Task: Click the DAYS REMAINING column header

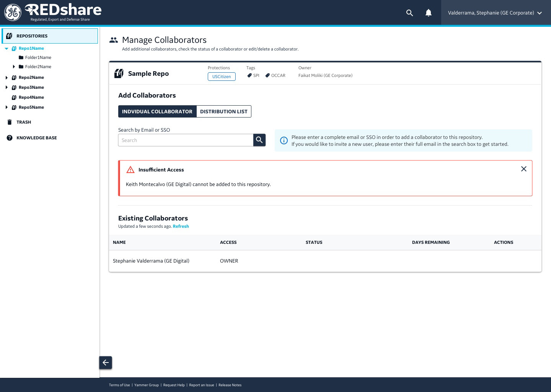Action: [x=431, y=242]
